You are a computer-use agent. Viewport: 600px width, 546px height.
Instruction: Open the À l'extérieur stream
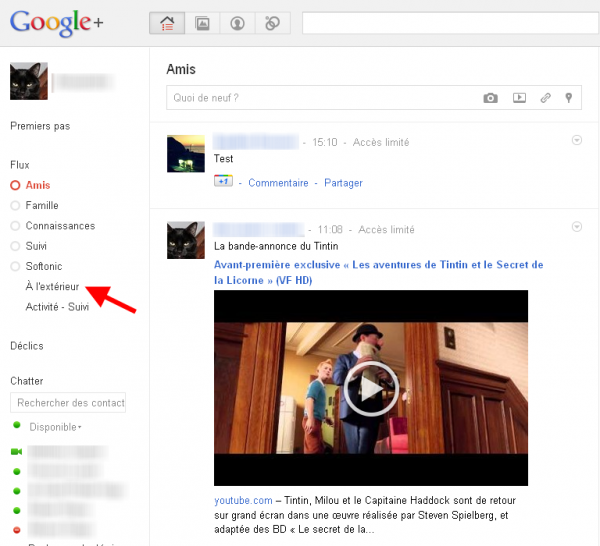(x=53, y=287)
